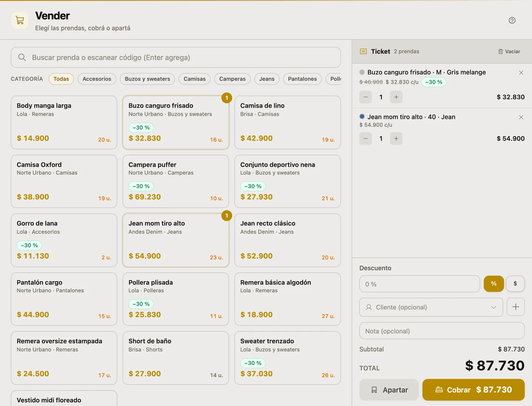The width and height of the screenshot is (532, 406).
Task: Click the Buzo canguro frisado product card
Action: pos(176,122)
